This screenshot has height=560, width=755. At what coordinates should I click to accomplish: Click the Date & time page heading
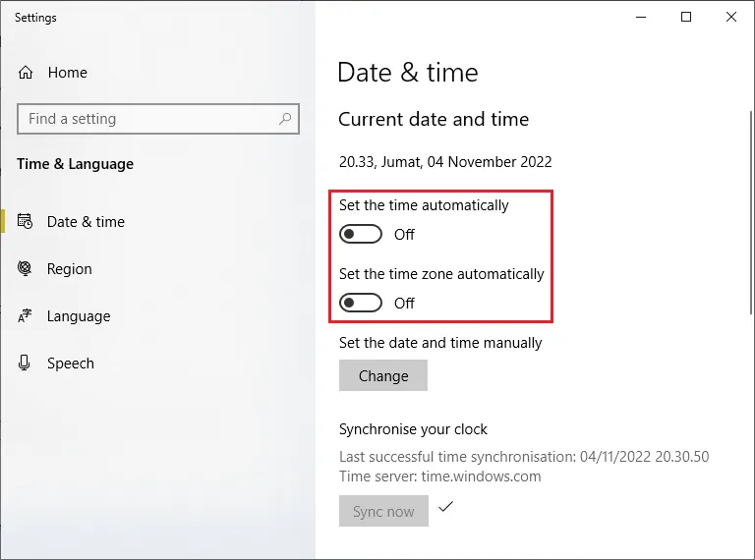408,73
